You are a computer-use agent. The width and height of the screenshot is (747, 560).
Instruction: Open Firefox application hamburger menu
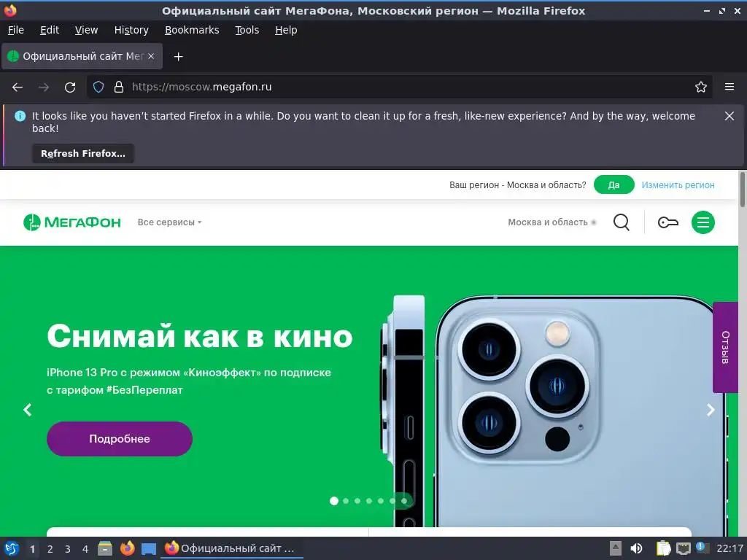click(729, 87)
